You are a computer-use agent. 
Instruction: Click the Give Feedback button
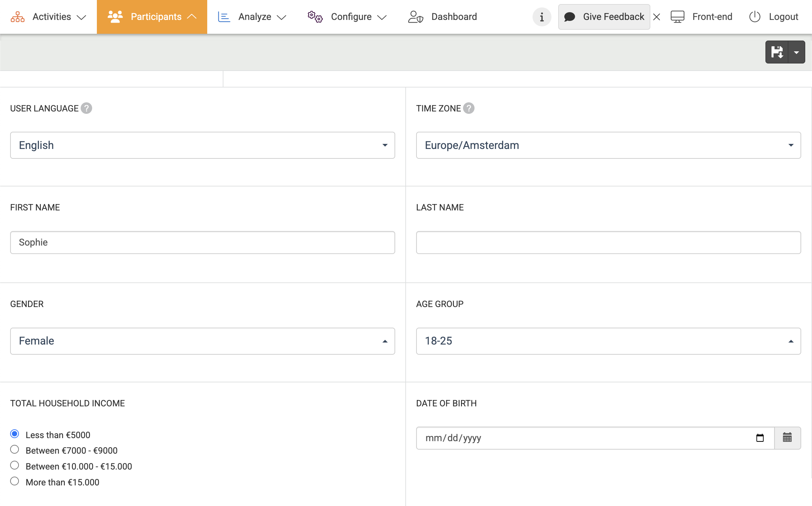coord(604,17)
